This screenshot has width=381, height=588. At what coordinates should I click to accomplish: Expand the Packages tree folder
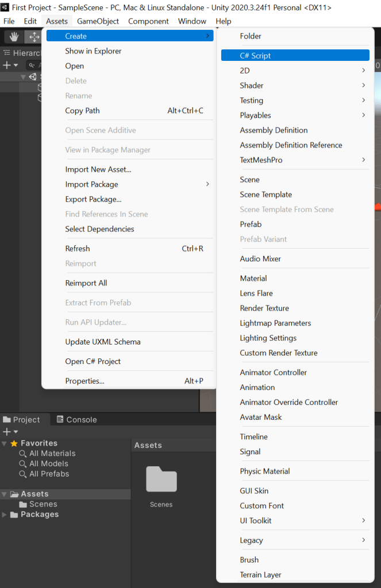coord(4,514)
